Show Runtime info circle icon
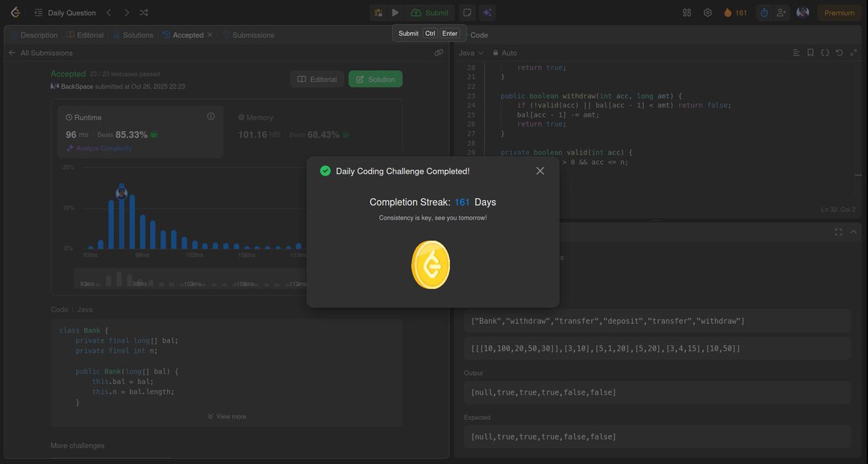868x464 pixels. (211, 116)
